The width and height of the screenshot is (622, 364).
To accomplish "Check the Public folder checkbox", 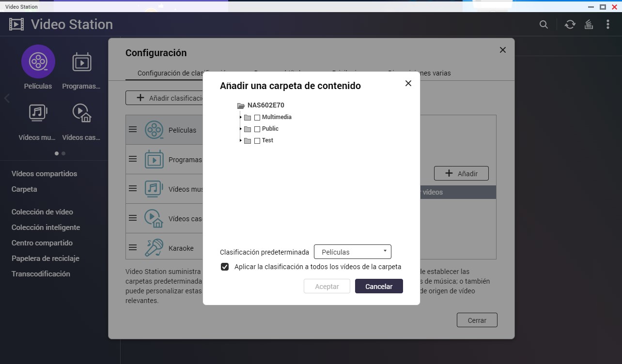I will [257, 129].
